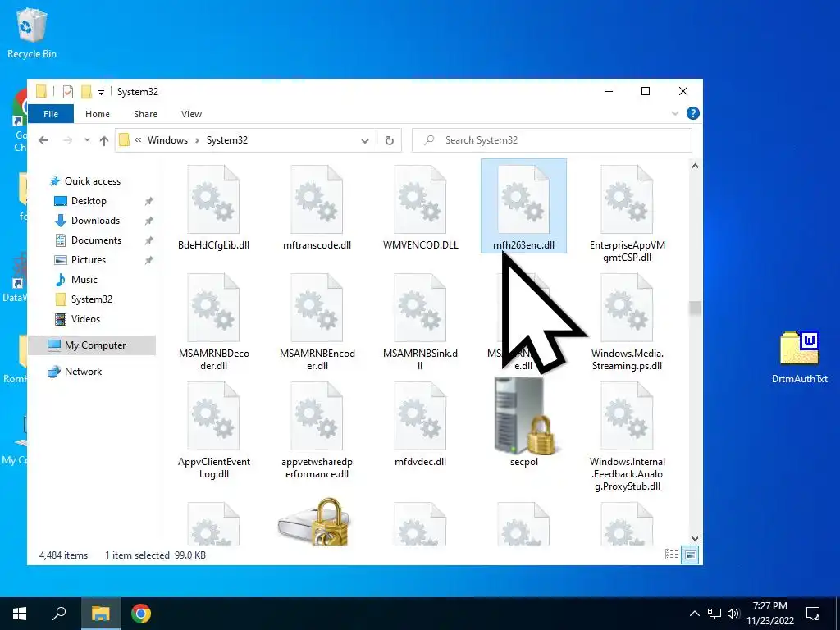Click scroll down arrow of file list
This screenshot has height=630, width=840.
click(695, 539)
